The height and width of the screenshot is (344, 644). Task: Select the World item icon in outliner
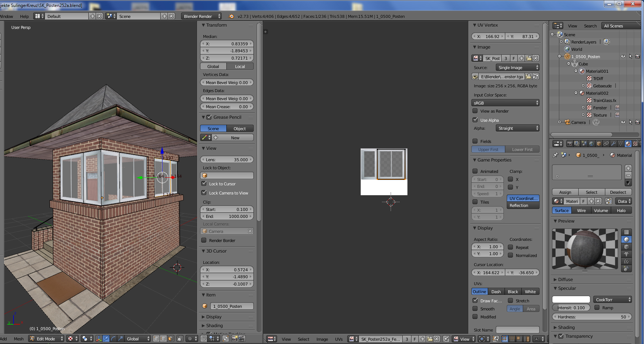pyautogui.click(x=567, y=49)
